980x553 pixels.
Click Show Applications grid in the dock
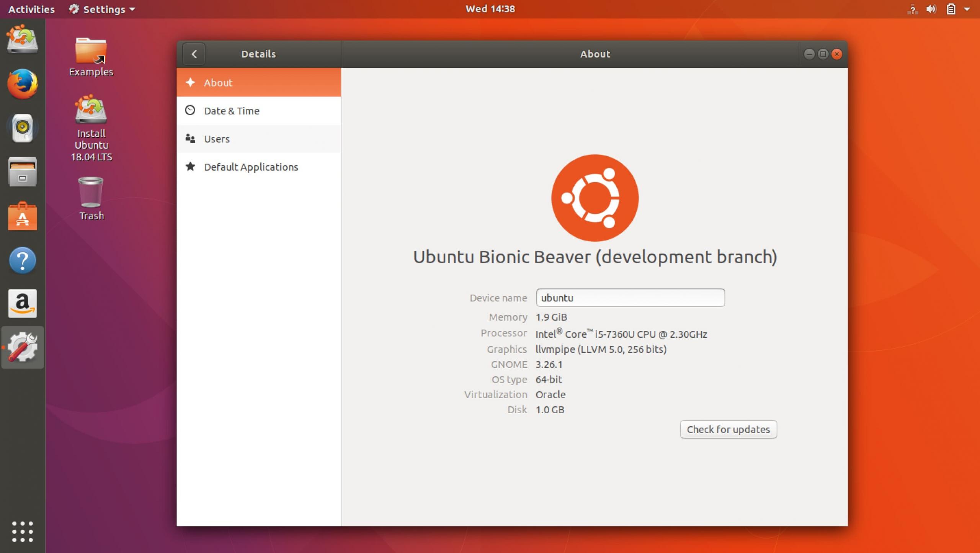tap(22, 532)
